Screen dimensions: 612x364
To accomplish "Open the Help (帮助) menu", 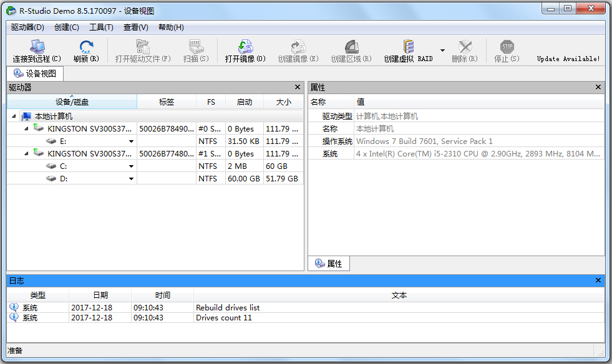I will (x=171, y=27).
